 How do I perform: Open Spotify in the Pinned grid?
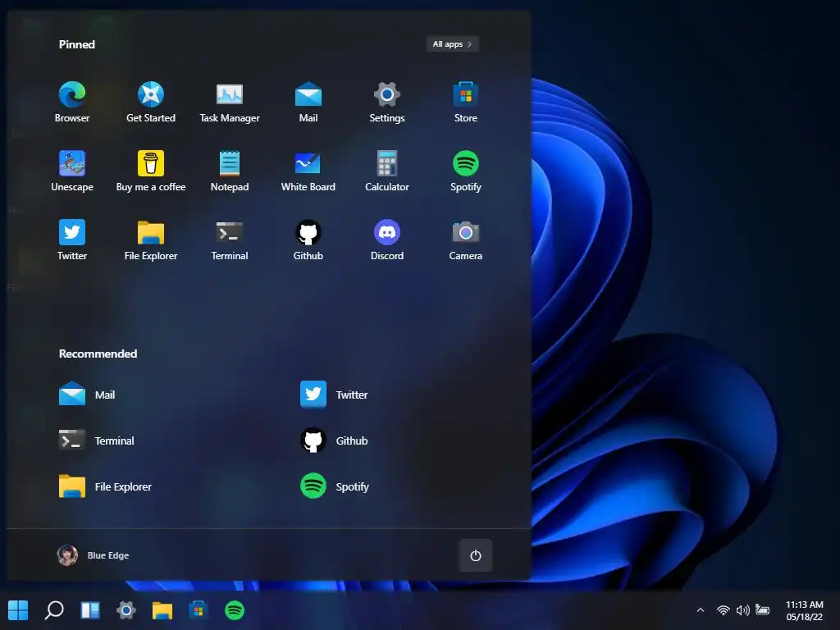(x=466, y=171)
